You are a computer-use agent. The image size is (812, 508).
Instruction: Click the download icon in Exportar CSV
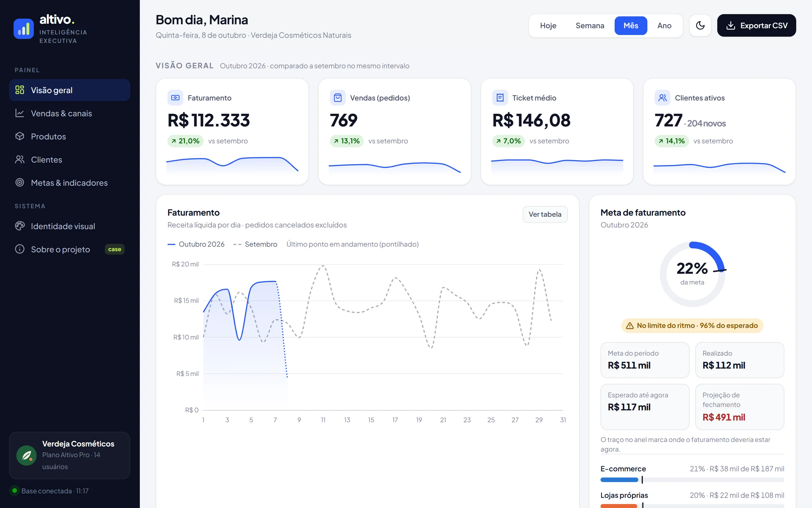tap(731, 25)
